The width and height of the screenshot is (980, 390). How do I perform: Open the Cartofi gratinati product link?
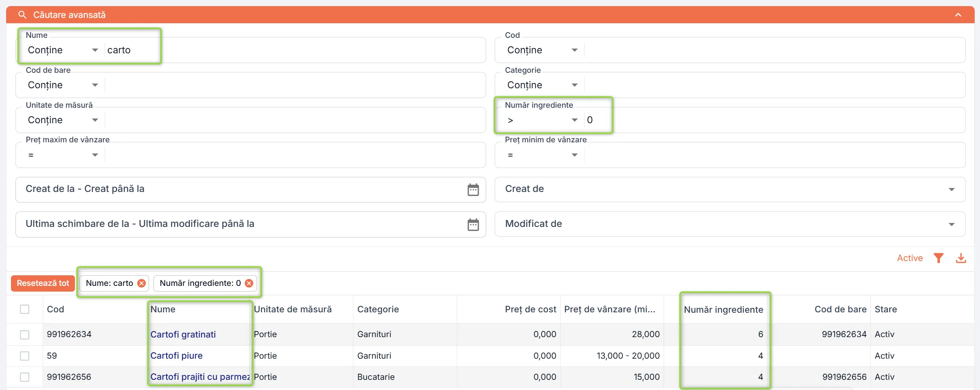[183, 335]
